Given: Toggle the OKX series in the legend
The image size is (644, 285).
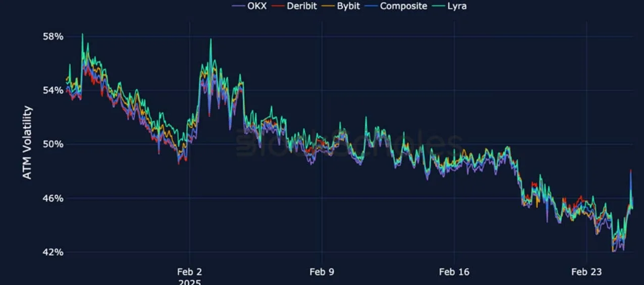Looking at the screenshot, I should point(249,6).
